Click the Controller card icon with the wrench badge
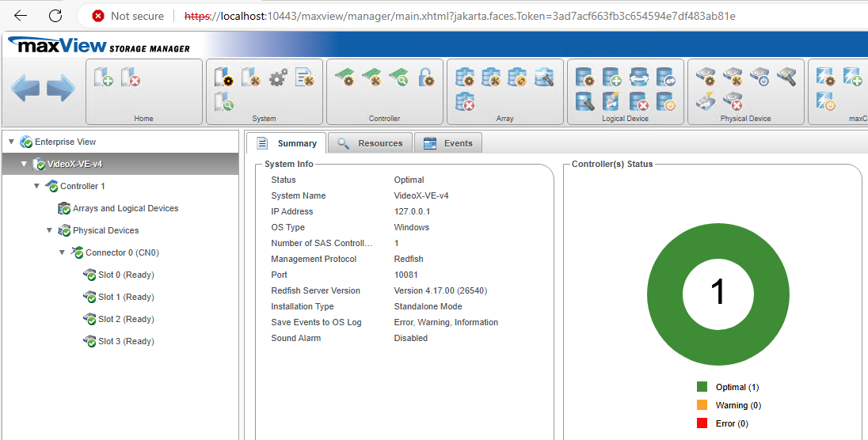Viewport: 868px width, 440px height. click(x=371, y=77)
